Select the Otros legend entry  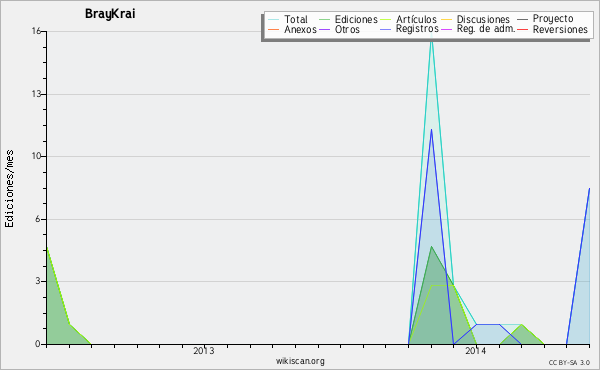(x=347, y=29)
